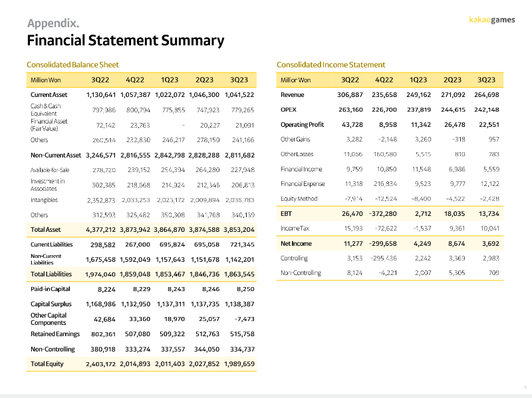Viewport: 532px width, 398px height.
Task: Click the Consolidated Income Statement heading
Action: coord(331,64)
